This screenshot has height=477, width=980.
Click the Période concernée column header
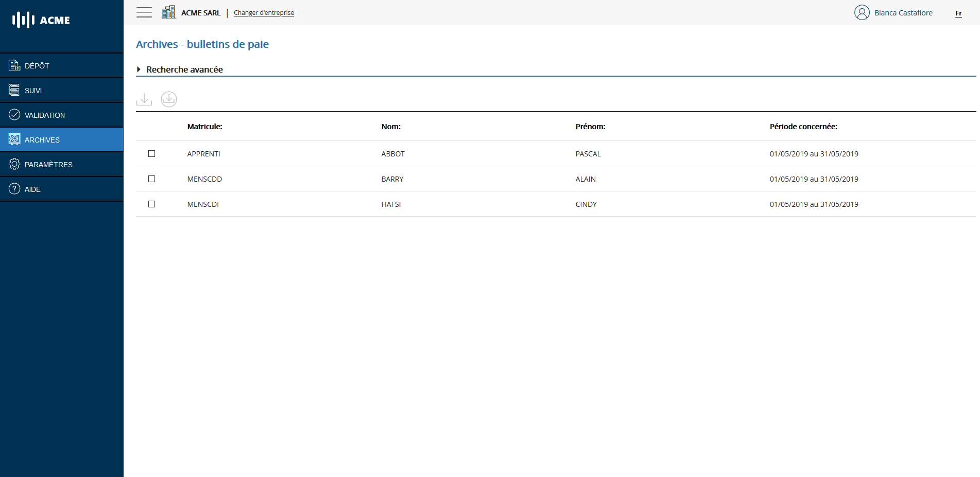[803, 127]
